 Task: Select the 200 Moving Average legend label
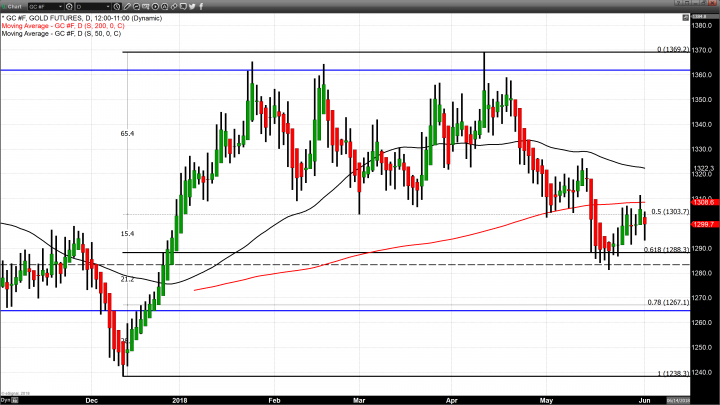(63, 26)
